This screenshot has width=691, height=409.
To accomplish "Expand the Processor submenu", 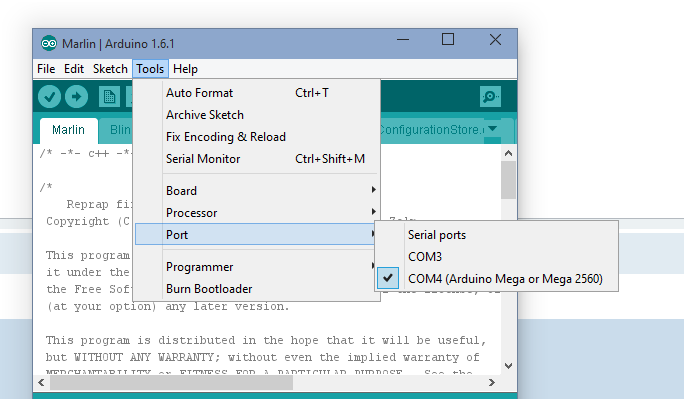I will pos(257,213).
